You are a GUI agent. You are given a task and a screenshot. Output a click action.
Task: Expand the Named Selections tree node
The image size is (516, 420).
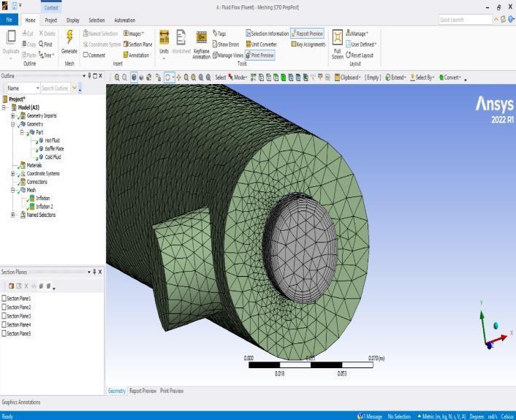click(x=13, y=215)
